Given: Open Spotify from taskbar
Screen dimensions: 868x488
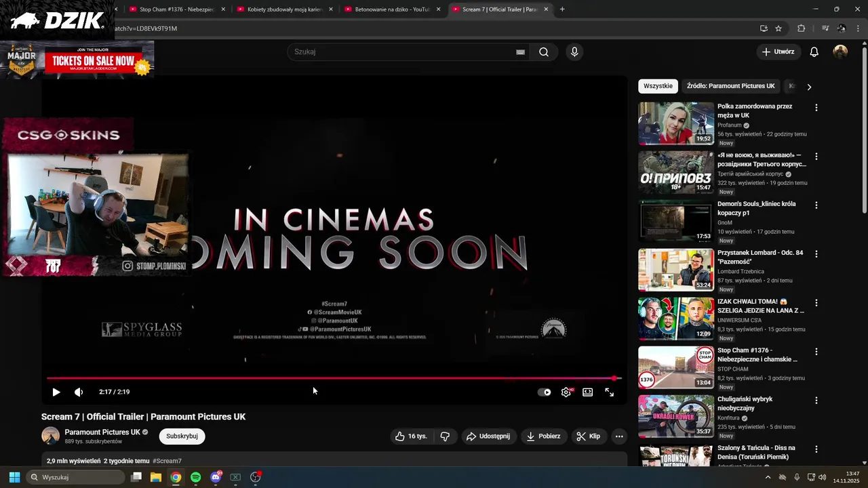Looking at the screenshot, I should click(x=195, y=477).
